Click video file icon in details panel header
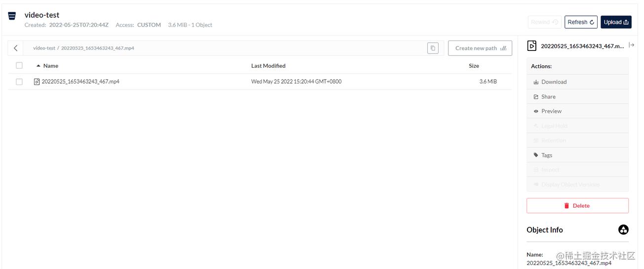 coord(532,46)
